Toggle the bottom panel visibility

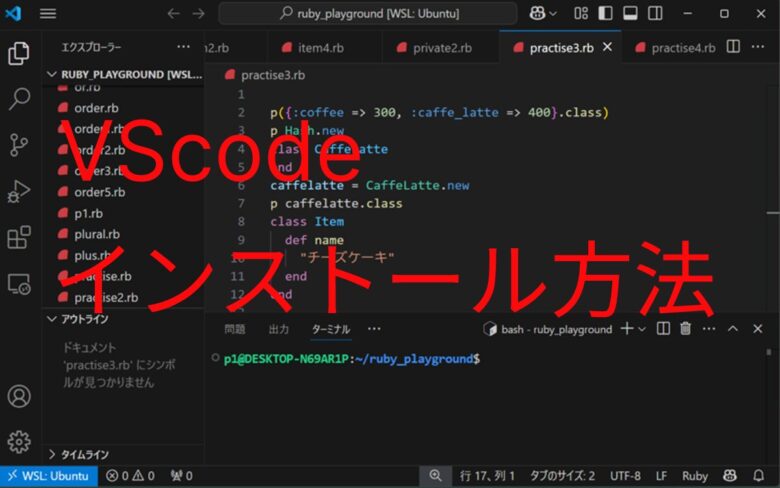(630, 13)
